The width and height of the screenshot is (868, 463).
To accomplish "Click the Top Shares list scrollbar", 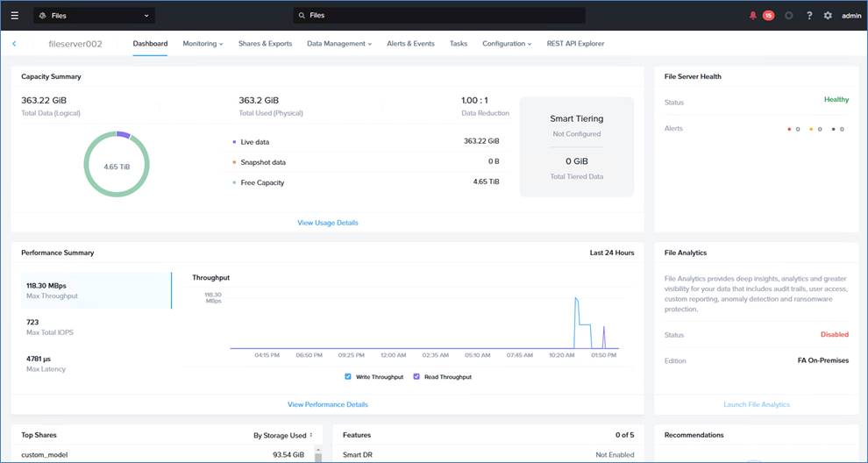I will (x=318, y=453).
